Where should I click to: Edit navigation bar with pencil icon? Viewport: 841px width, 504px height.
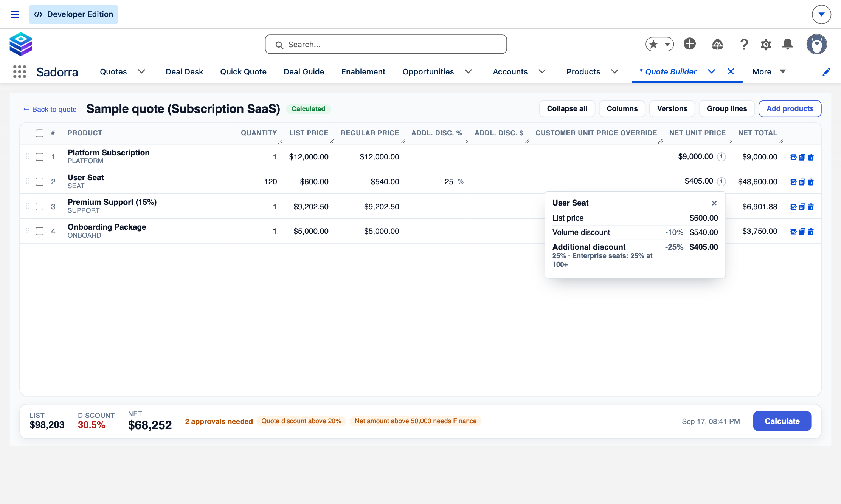tap(826, 72)
